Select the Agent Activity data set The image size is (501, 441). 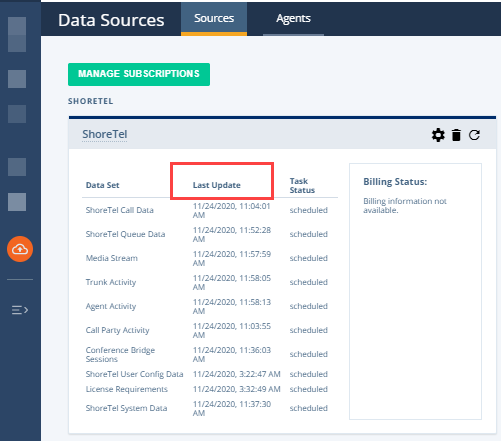pos(111,306)
